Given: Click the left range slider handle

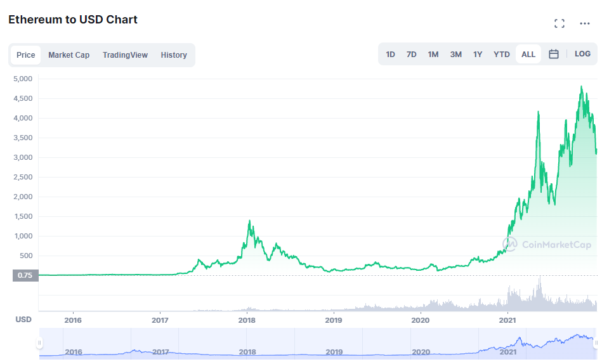Looking at the screenshot, I should pyautogui.click(x=39, y=343).
